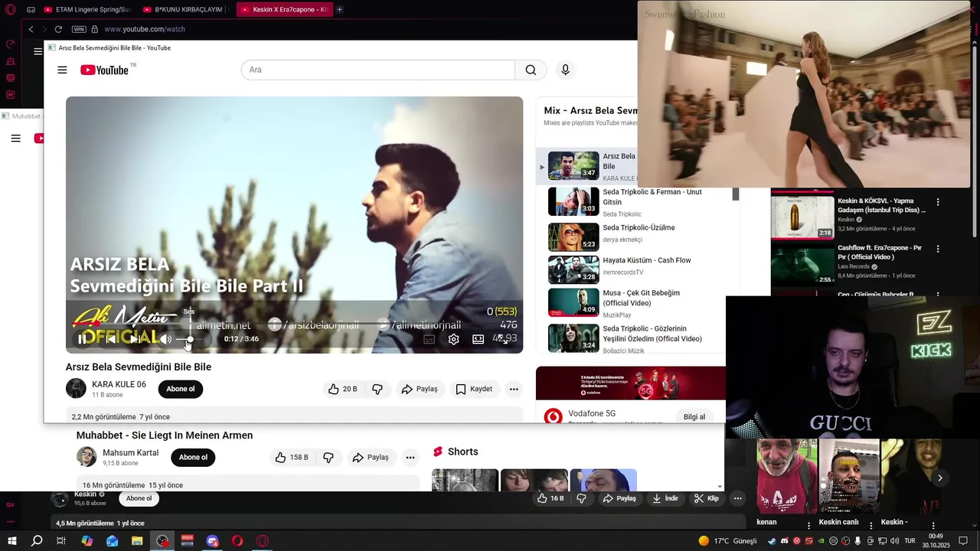Open KARA KULE 06 channel avatar
This screenshot has width=980, height=551.
76,389
